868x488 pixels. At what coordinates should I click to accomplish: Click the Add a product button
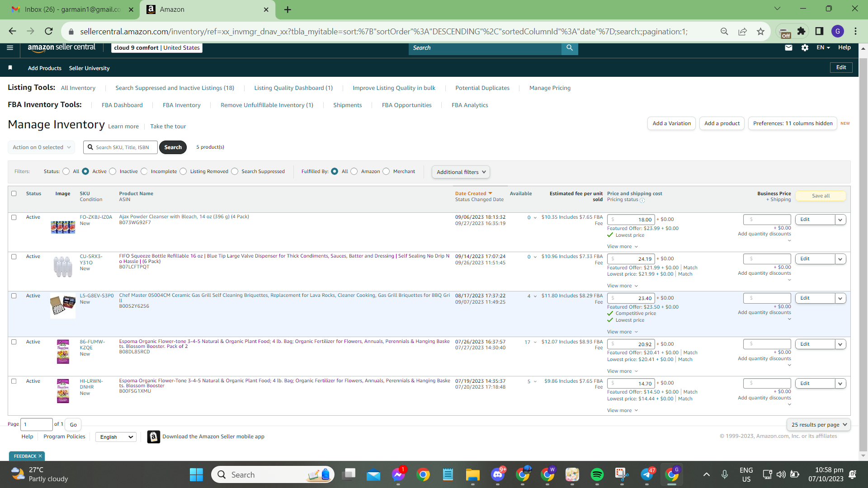click(x=722, y=123)
